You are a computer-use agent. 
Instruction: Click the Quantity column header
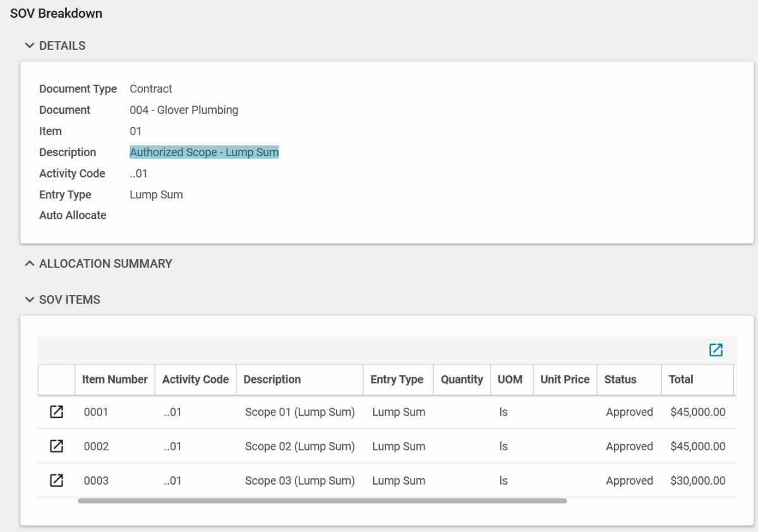coord(462,379)
